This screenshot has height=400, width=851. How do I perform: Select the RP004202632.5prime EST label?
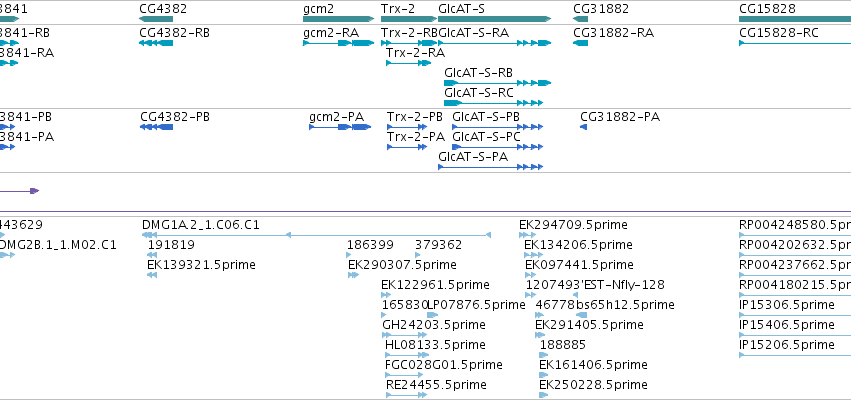click(x=795, y=245)
